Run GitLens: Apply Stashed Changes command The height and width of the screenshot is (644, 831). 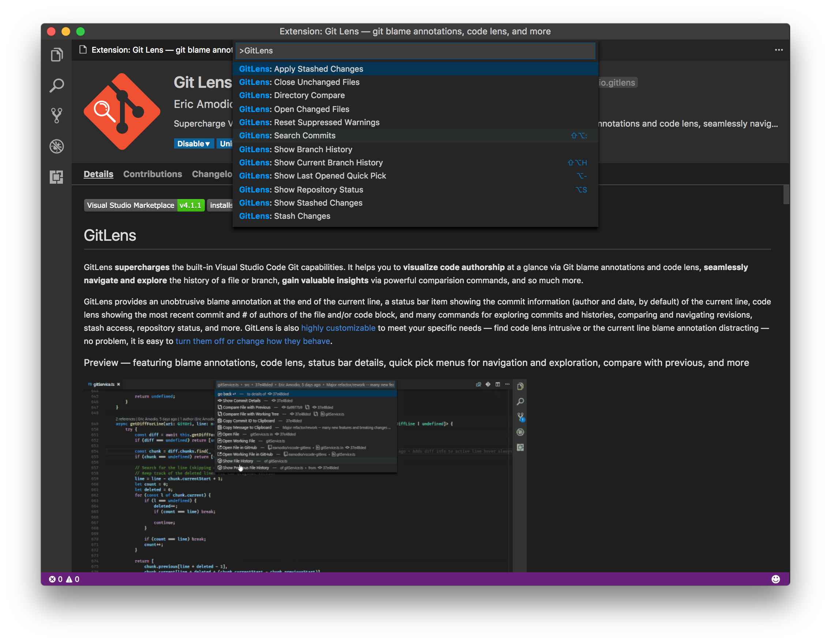(x=301, y=69)
